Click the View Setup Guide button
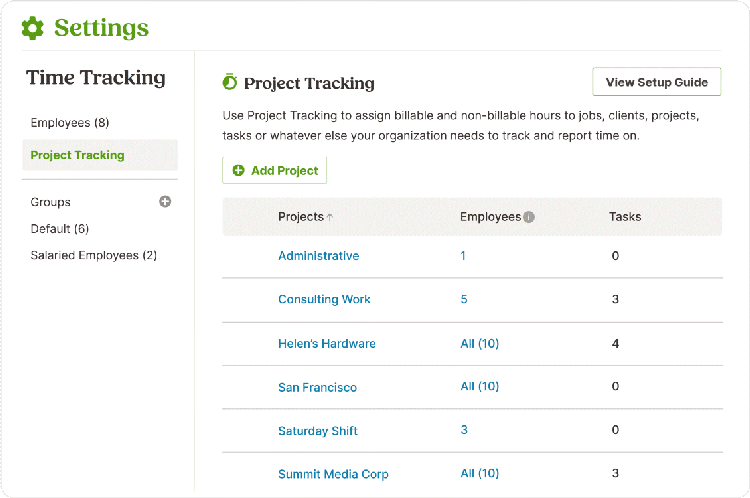Viewport: 750px width, 498px height. (657, 82)
